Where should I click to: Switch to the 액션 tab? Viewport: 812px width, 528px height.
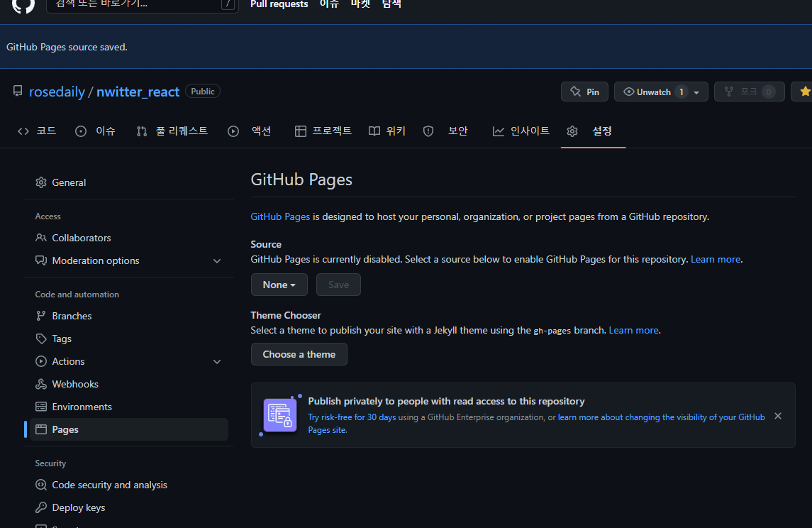click(250, 131)
